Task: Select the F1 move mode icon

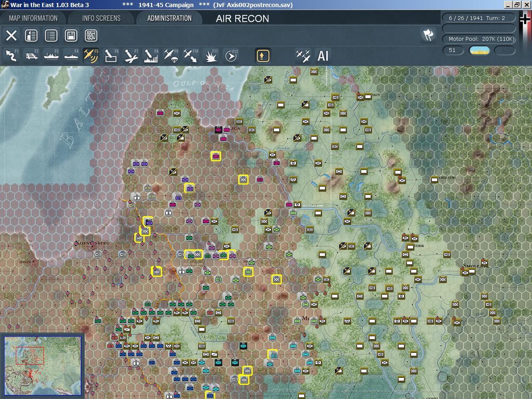Action: coord(11,56)
